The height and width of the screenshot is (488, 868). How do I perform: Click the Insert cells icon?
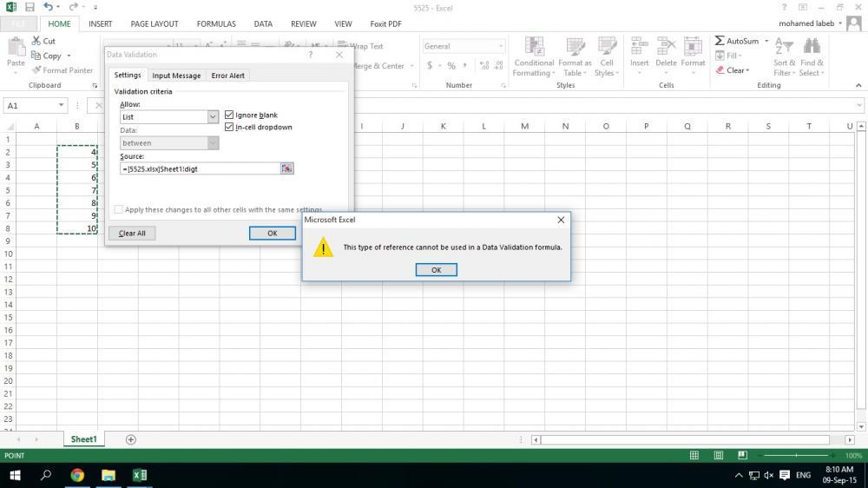[640, 47]
